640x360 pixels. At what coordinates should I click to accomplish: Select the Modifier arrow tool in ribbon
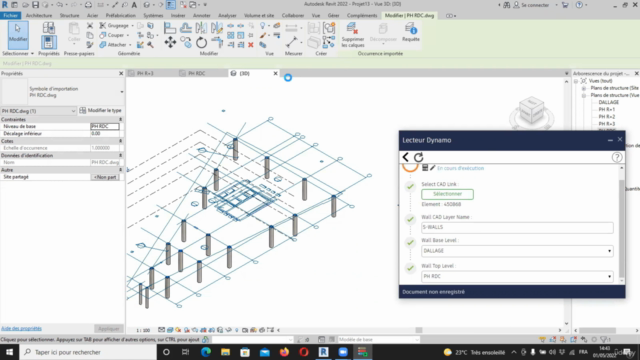coord(18,35)
